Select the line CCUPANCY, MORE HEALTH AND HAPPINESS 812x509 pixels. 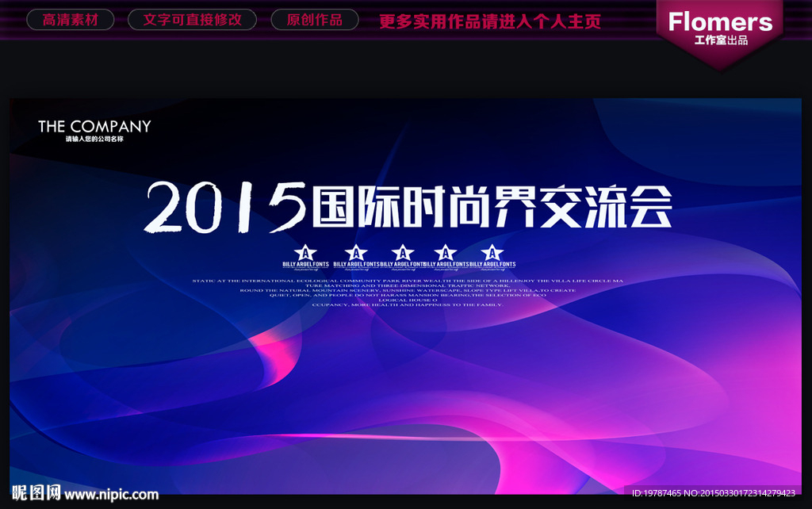[x=408, y=305]
